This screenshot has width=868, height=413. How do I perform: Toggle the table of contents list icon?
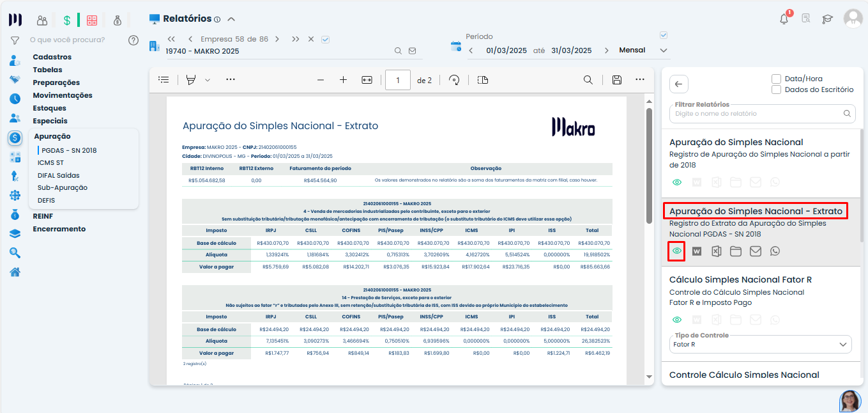[164, 80]
